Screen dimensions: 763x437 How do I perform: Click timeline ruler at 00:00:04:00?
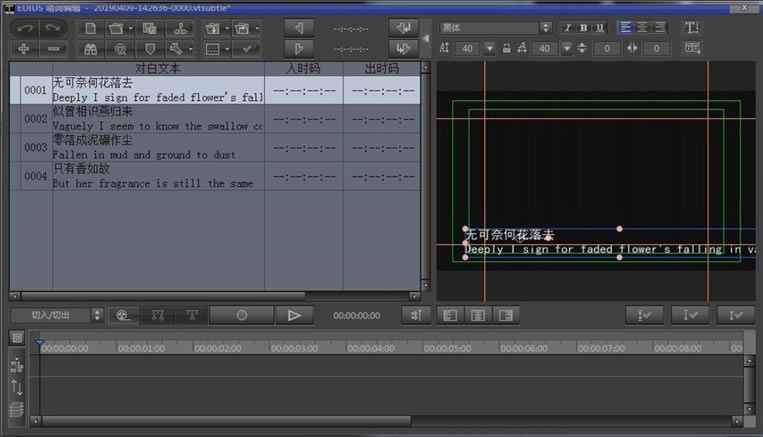pos(370,348)
